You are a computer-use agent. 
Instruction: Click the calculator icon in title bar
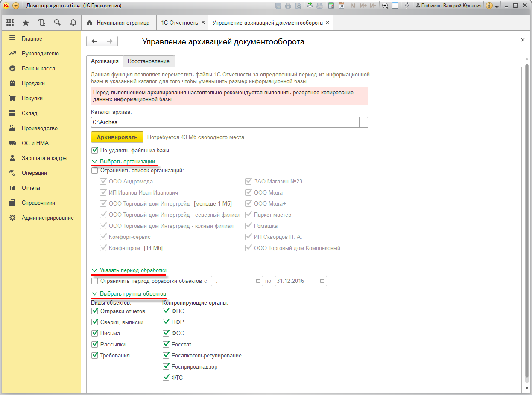[x=331, y=6]
